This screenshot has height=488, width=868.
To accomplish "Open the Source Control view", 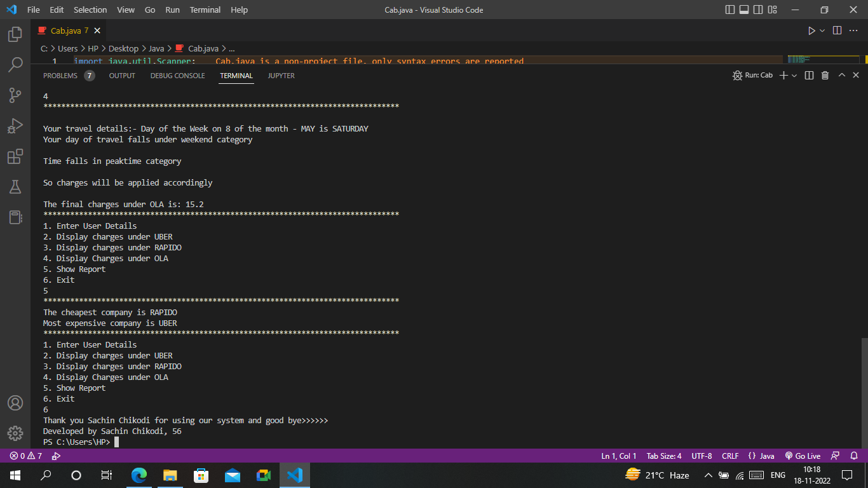I will 15,95.
